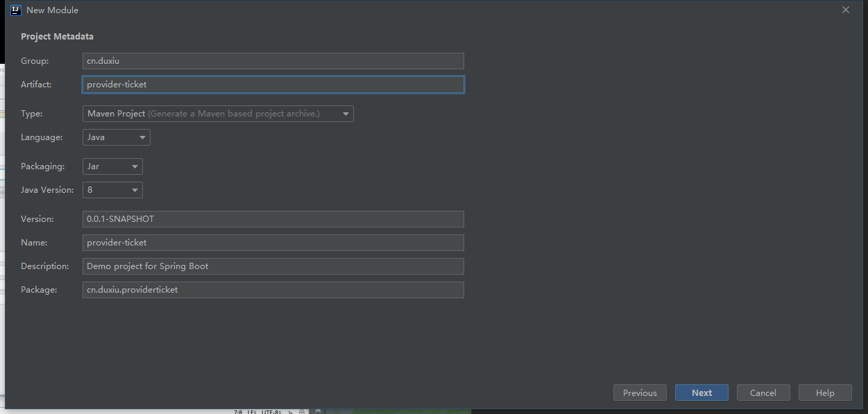868x414 pixels.
Task: Cancel the module creation
Action: tap(763, 393)
